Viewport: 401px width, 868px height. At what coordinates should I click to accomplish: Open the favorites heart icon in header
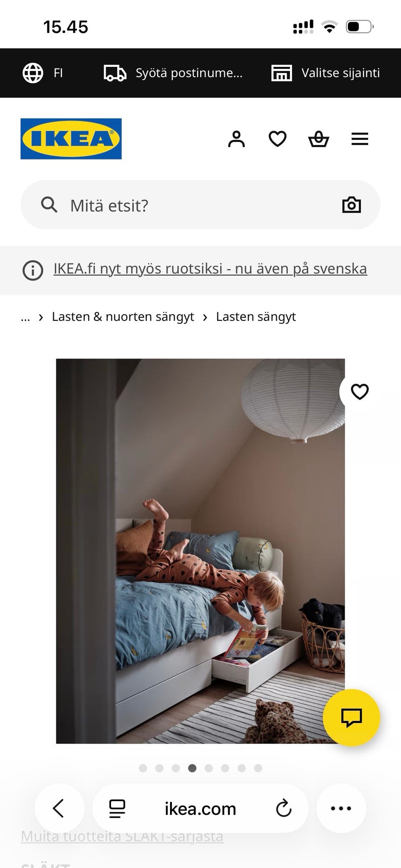coord(277,139)
